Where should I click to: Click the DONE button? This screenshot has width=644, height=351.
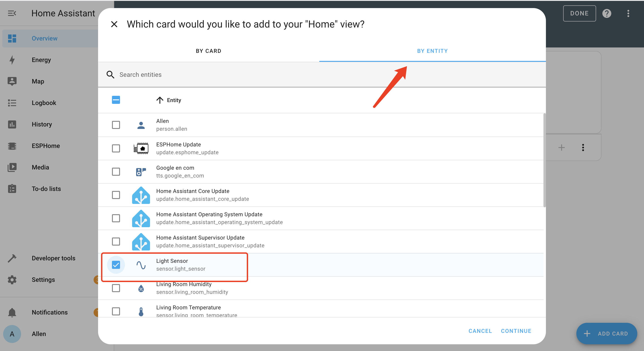click(579, 13)
